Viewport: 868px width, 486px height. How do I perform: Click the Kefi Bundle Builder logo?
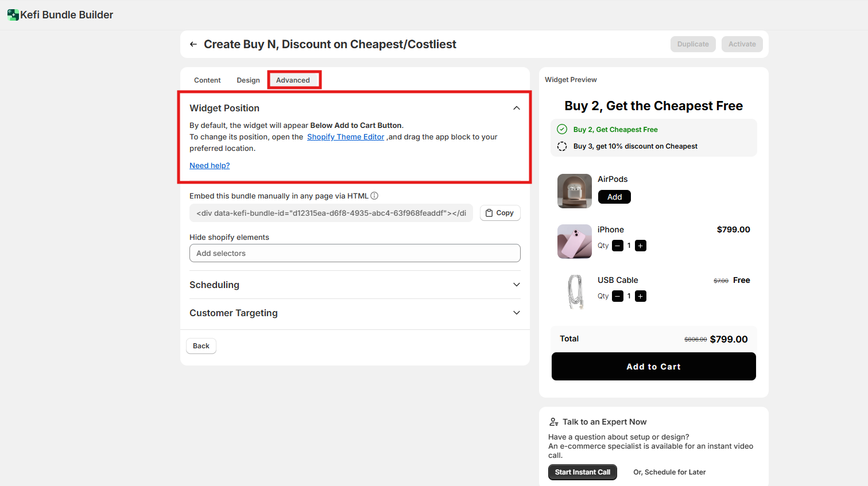(x=13, y=15)
